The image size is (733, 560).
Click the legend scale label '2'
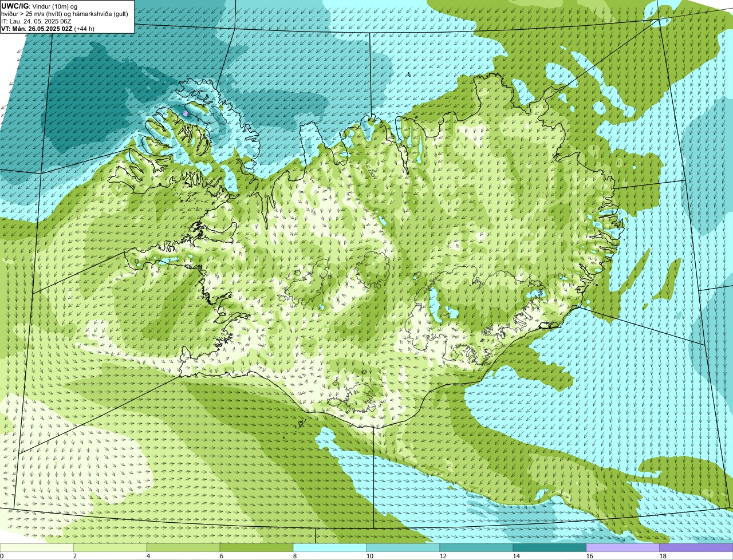[75, 556]
